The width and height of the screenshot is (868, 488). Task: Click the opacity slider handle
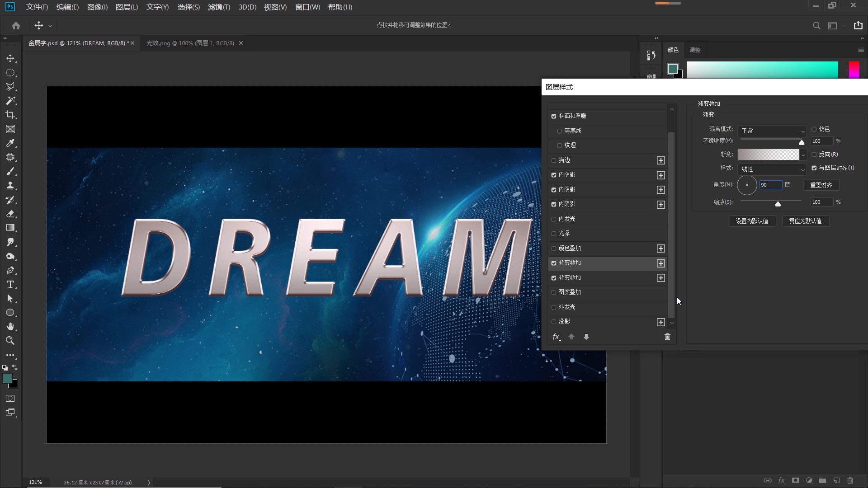pyautogui.click(x=802, y=142)
